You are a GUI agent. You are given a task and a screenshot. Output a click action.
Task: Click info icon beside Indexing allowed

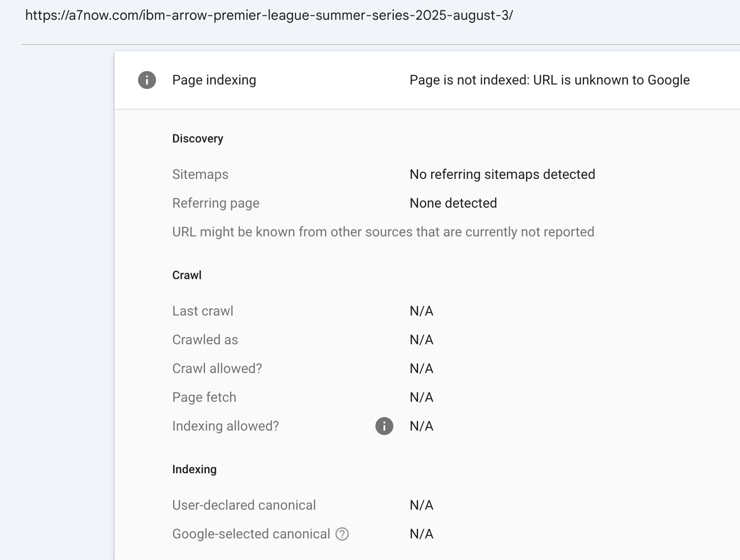[384, 426]
